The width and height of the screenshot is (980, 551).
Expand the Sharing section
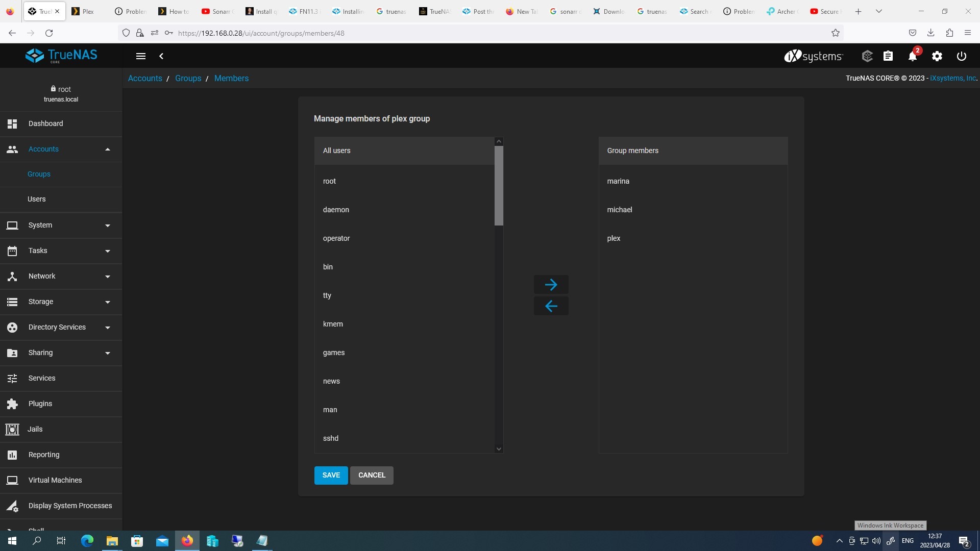pos(61,353)
